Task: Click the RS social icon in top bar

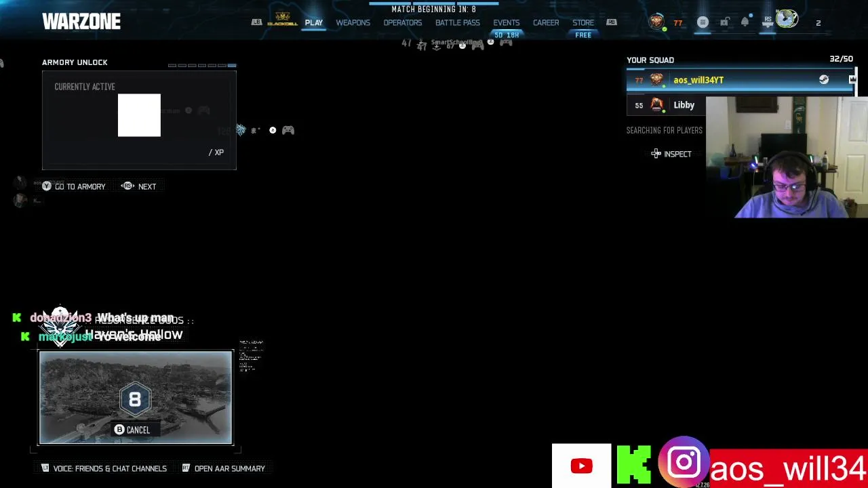Action: click(x=768, y=22)
